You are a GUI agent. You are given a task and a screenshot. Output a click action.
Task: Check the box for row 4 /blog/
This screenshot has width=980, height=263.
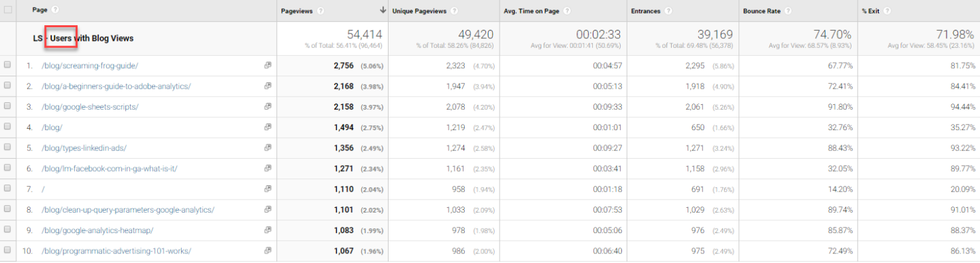click(x=7, y=127)
